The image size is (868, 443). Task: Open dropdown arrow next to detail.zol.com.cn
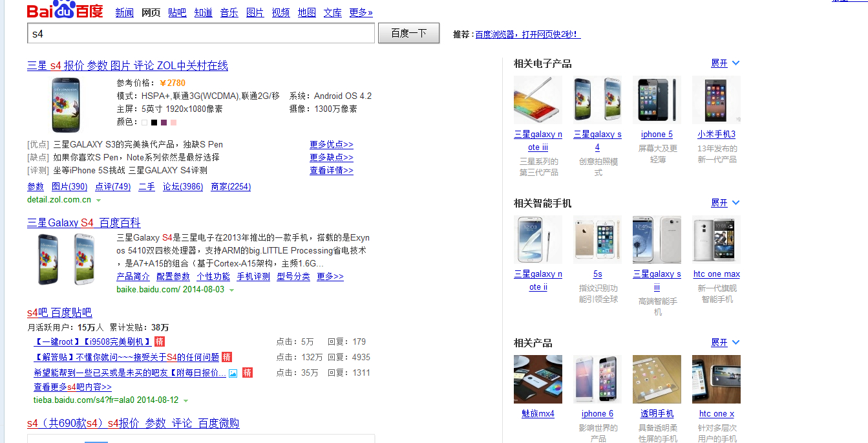point(98,200)
